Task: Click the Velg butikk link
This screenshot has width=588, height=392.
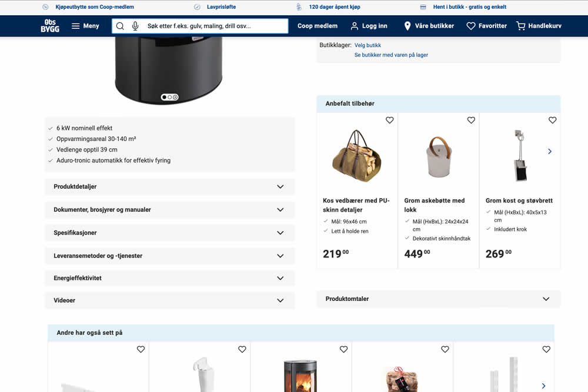Action: point(367,45)
